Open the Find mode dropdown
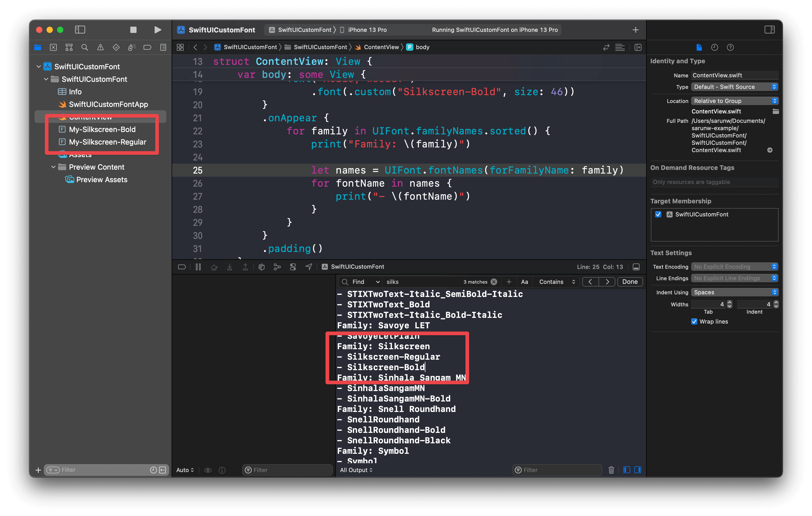Image resolution: width=812 pixels, height=516 pixels. (361, 282)
